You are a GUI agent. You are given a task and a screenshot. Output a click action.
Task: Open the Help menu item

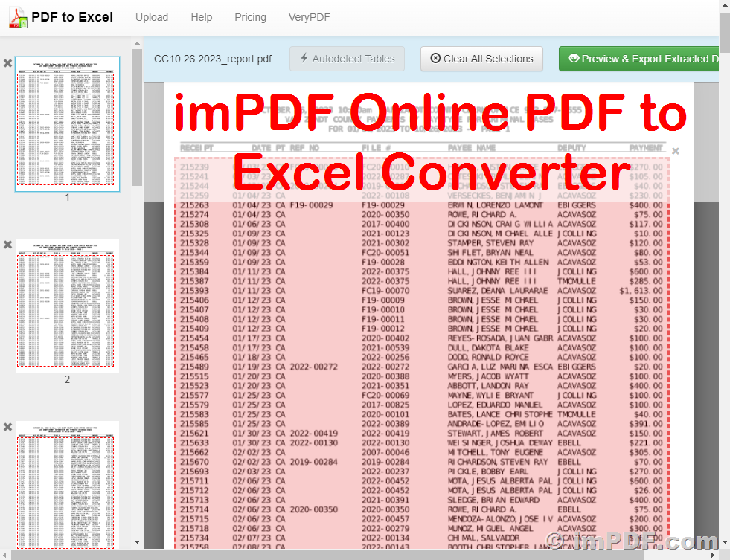click(201, 17)
